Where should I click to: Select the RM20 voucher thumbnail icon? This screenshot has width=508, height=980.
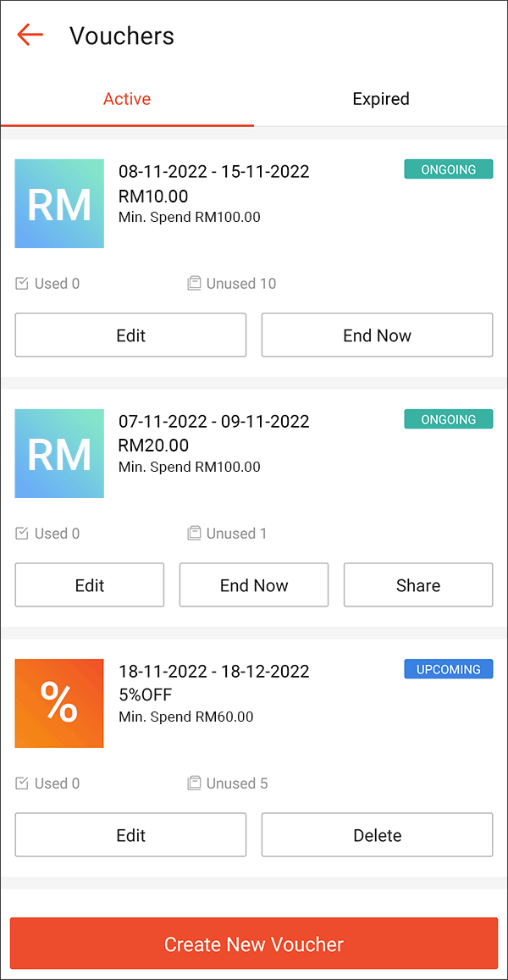[x=59, y=453]
